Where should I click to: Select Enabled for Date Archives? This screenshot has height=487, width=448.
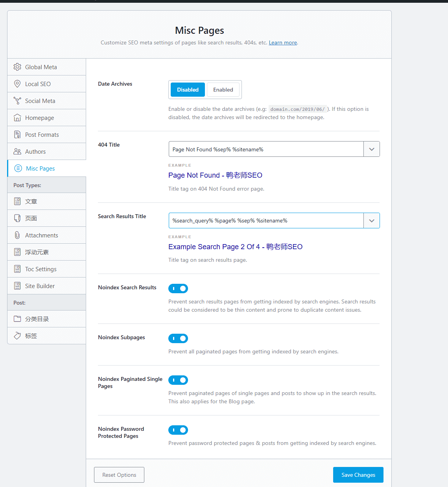click(x=223, y=90)
